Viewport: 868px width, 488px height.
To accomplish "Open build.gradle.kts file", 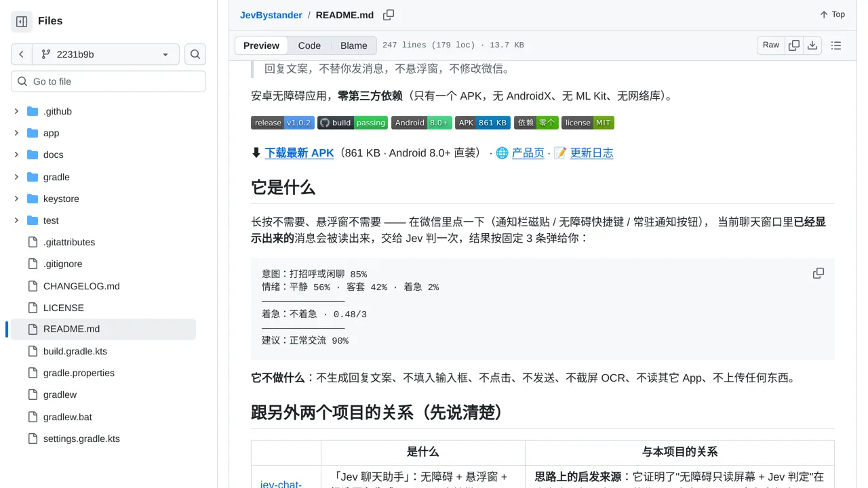I will (x=75, y=351).
